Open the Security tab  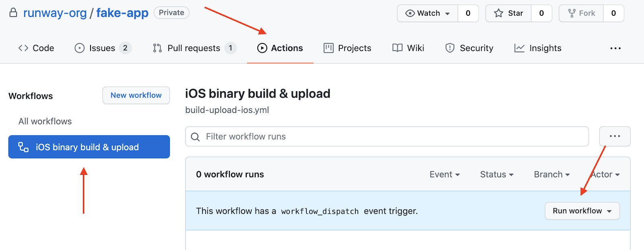click(x=469, y=48)
